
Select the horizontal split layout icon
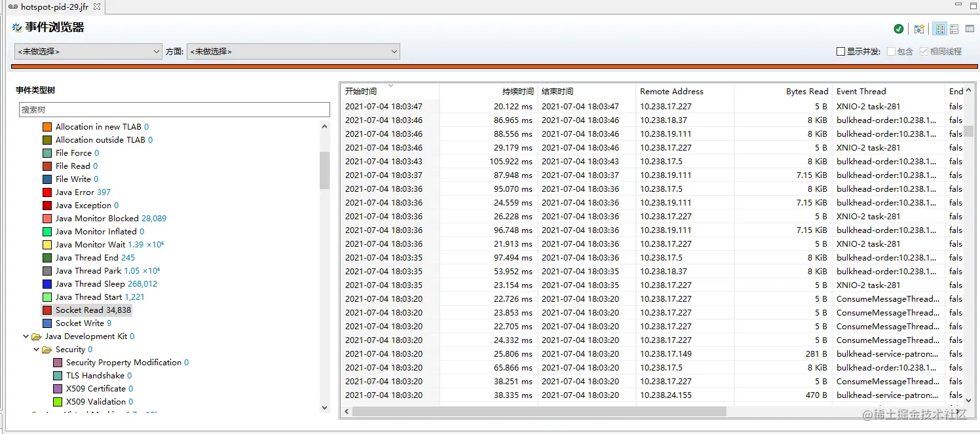[940, 29]
